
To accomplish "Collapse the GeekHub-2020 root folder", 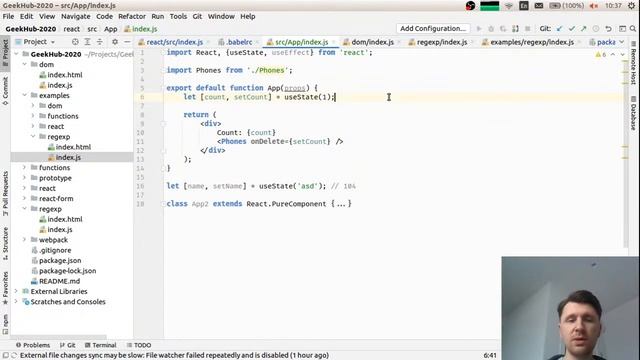I will (16, 54).
